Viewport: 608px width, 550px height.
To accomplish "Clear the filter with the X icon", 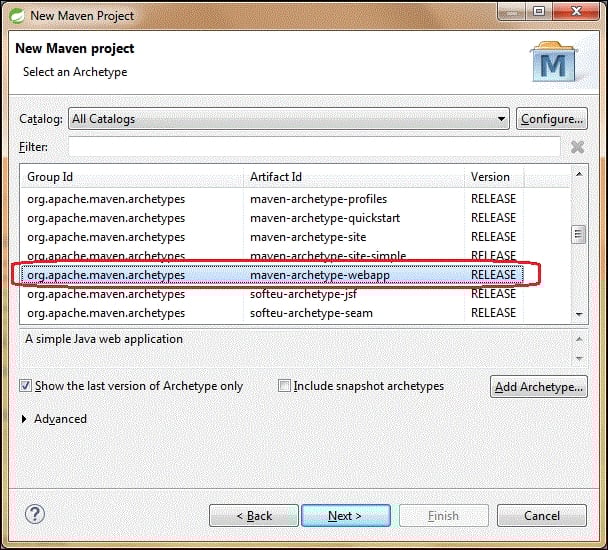I will pyautogui.click(x=577, y=147).
